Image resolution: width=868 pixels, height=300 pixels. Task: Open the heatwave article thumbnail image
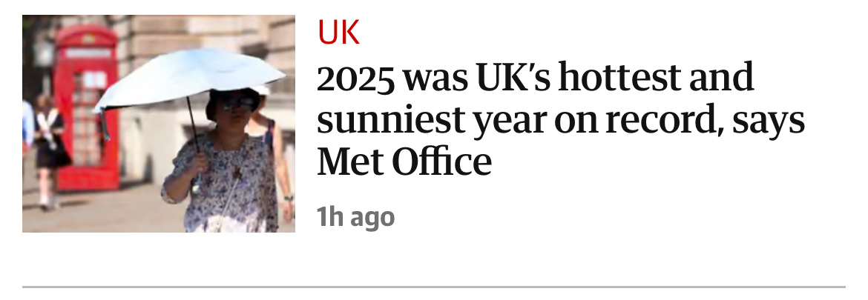coord(158,124)
